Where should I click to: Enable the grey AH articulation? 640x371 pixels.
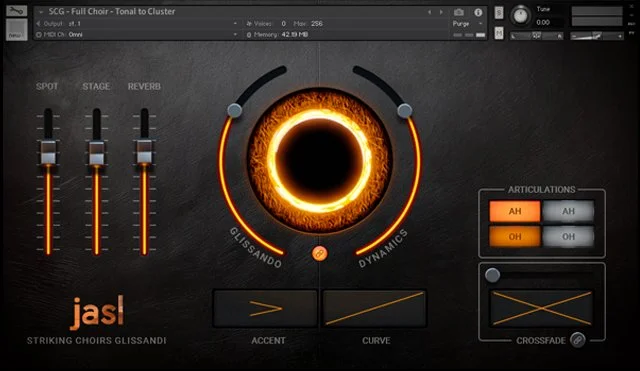point(568,211)
